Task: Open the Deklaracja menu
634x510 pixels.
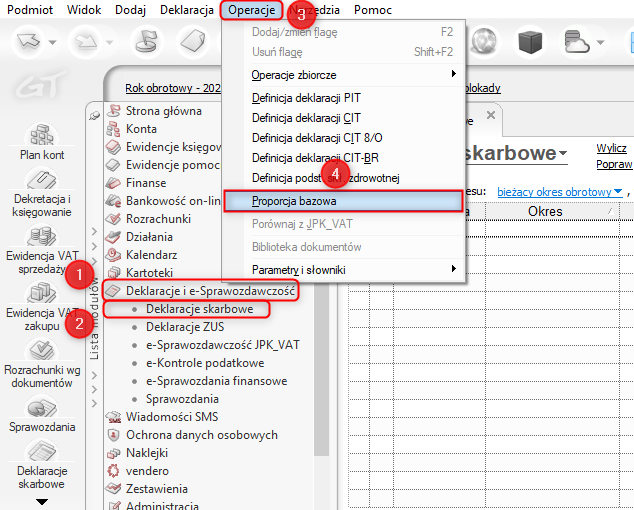Action: [x=187, y=10]
